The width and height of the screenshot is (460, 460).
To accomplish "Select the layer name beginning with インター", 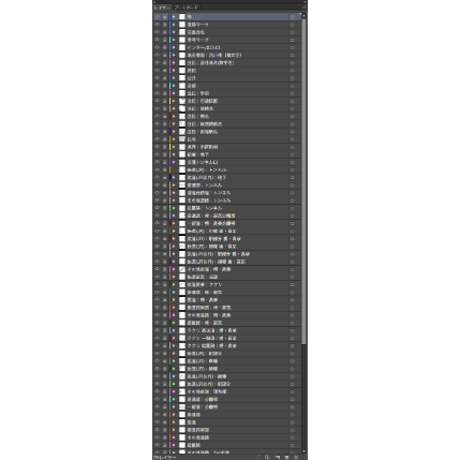I will point(203,47).
